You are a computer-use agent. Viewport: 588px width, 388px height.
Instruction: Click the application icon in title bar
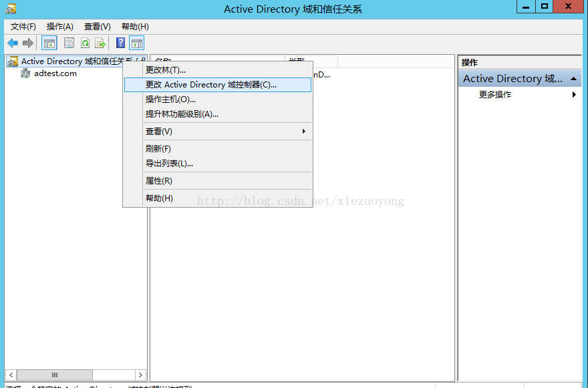click(x=11, y=9)
